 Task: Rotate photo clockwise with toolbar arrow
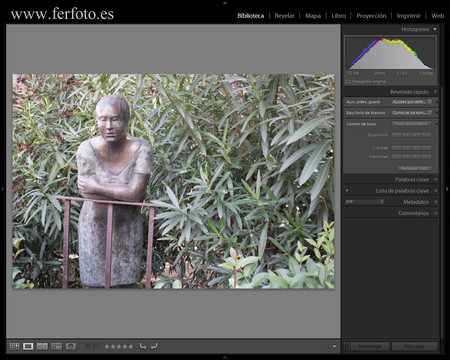154,346
